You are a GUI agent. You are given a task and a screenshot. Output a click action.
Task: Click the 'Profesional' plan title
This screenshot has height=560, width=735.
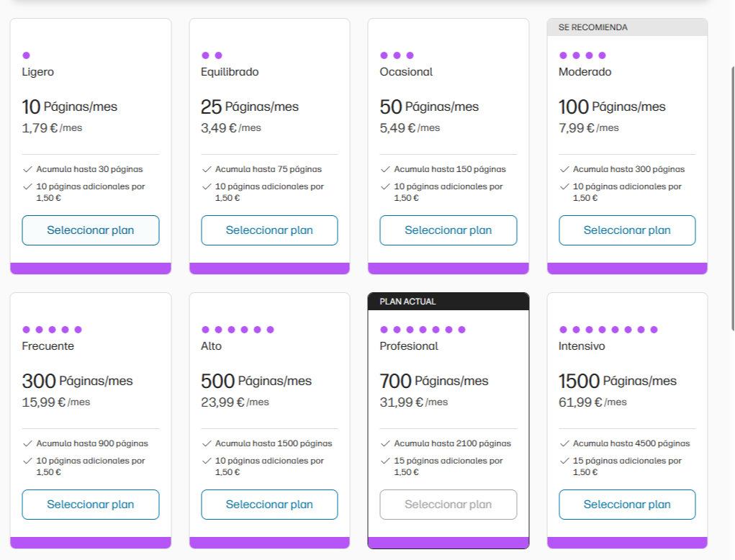[x=409, y=346]
